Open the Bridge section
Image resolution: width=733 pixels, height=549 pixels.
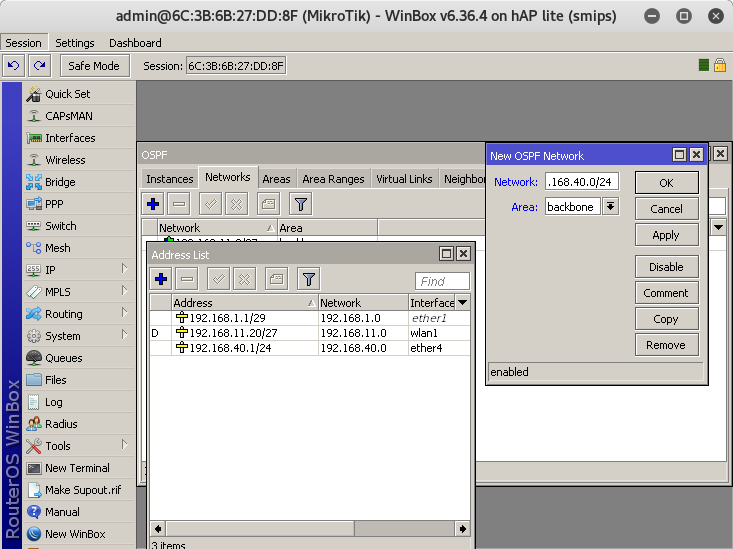tap(79, 182)
